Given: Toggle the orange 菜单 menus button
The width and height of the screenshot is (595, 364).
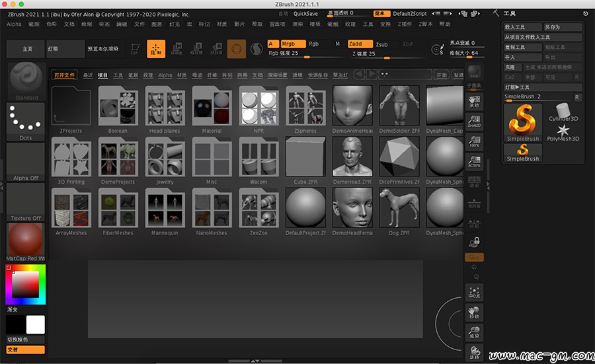Looking at the screenshot, I should 381,14.
